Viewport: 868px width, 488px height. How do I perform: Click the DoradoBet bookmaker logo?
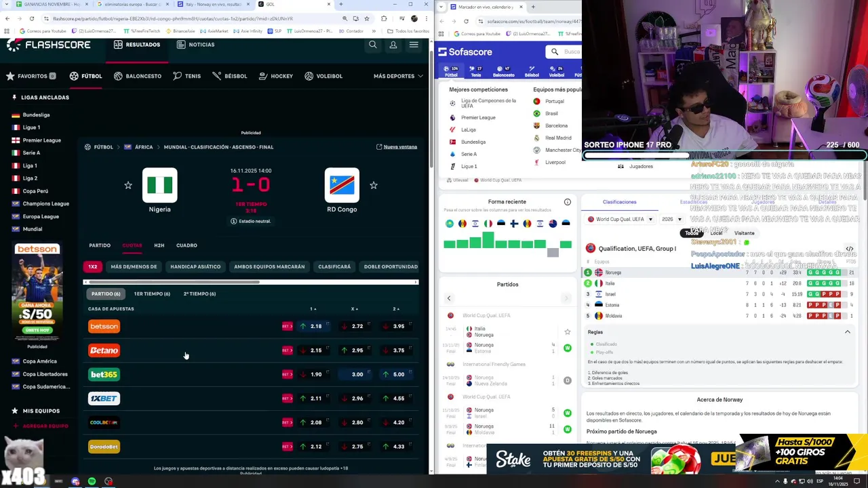(104, 447)
